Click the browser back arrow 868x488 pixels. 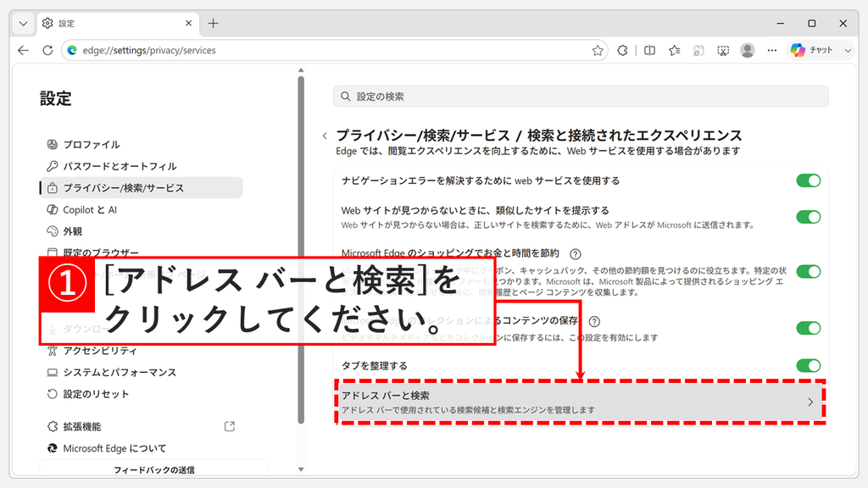click(x=23, y=50)
